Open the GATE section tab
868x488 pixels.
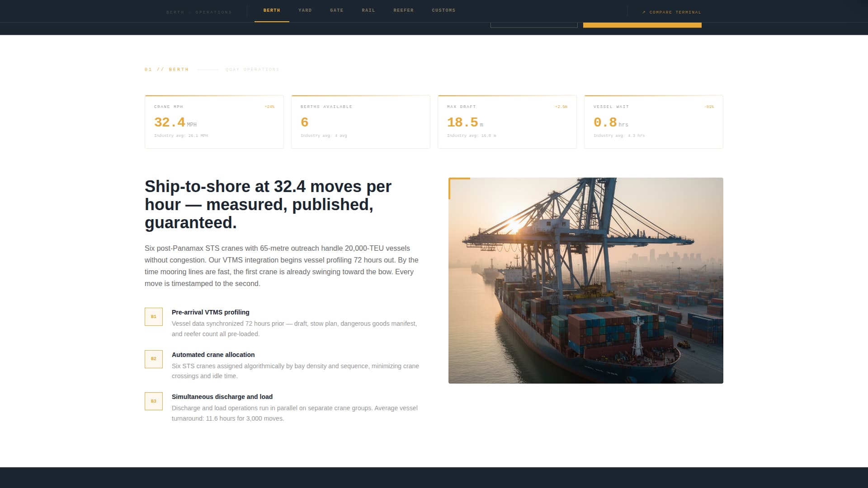(x=337, y=10)
